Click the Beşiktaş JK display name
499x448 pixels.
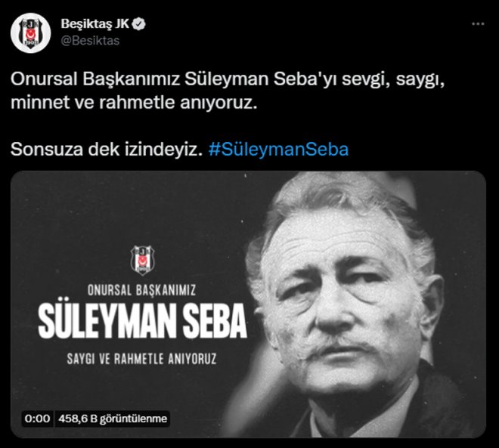point(95,24)
